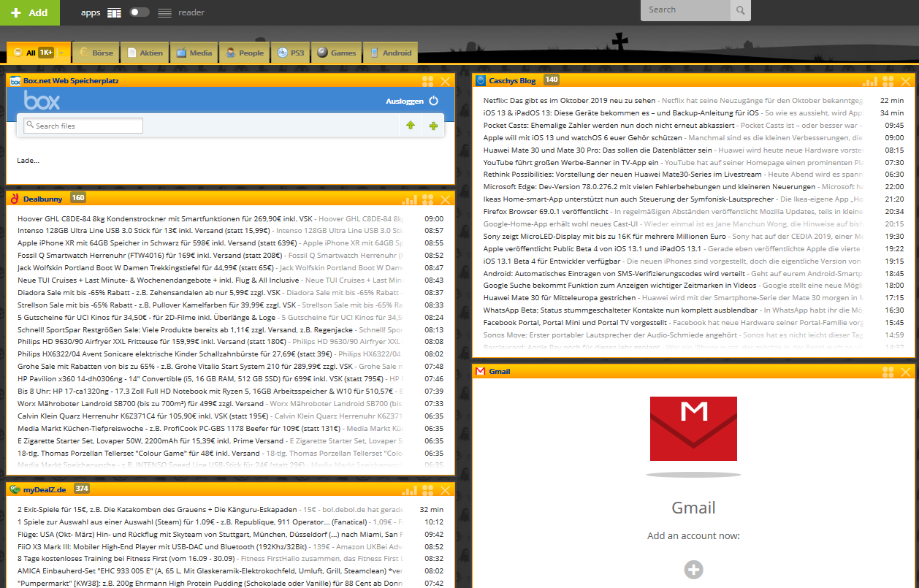
Task: Select the reader list view icon
Action: click(x=165, y=12)
